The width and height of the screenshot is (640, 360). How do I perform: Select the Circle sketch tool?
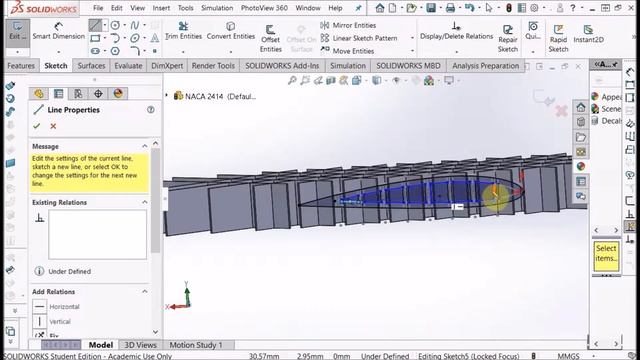click(x=115, y=25)
